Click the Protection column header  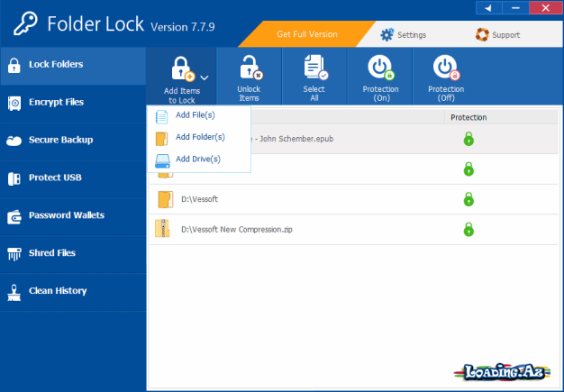(x=468, y=117)
